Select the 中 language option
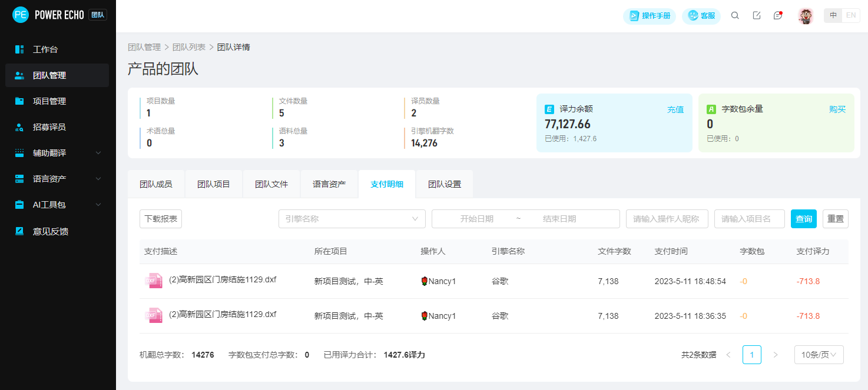Viewport: 868px width, 390px height. (x=832, y=15)
